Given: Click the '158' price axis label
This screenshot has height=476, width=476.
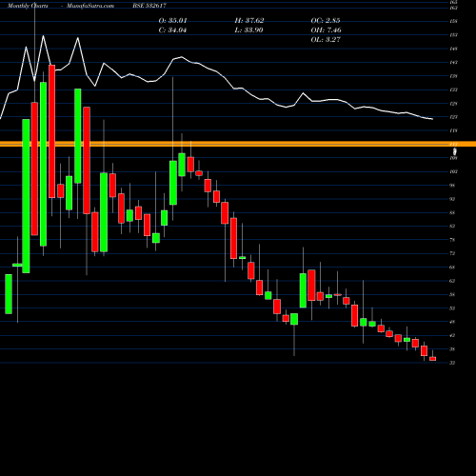Looking at the screenshot, I should (453, 21).
